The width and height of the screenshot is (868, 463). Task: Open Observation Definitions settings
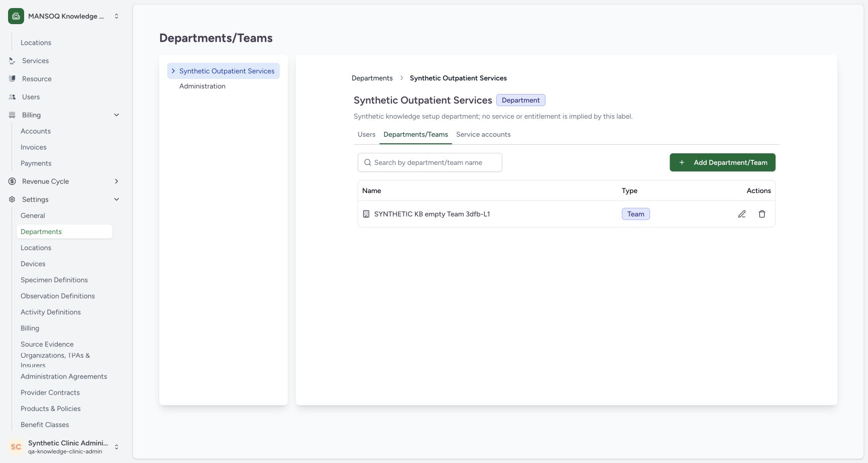coord(58,296)
